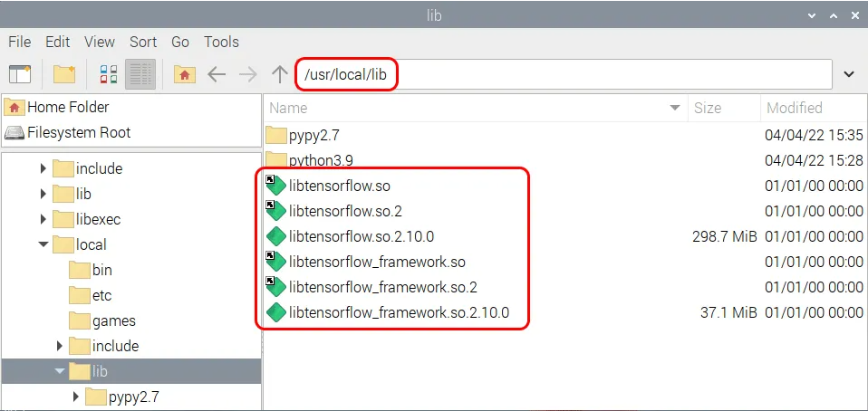Switch to detailed list view mode
This screenshot has width=868, height=411.
click(140, 74)
